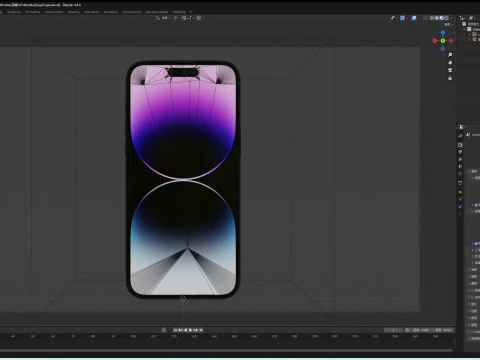Open the Geometry Nodes workspace tab
480x360 pixels.
[x=157, y=12]
